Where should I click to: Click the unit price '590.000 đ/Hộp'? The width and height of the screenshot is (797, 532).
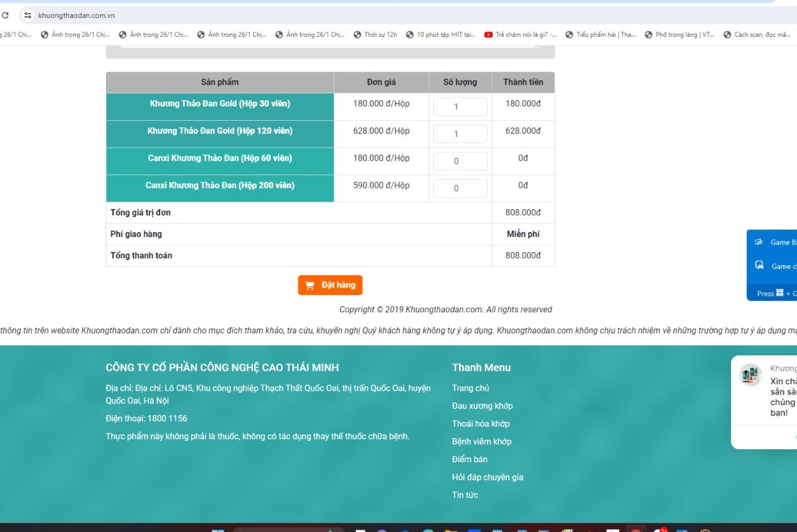tap(381, 185)
